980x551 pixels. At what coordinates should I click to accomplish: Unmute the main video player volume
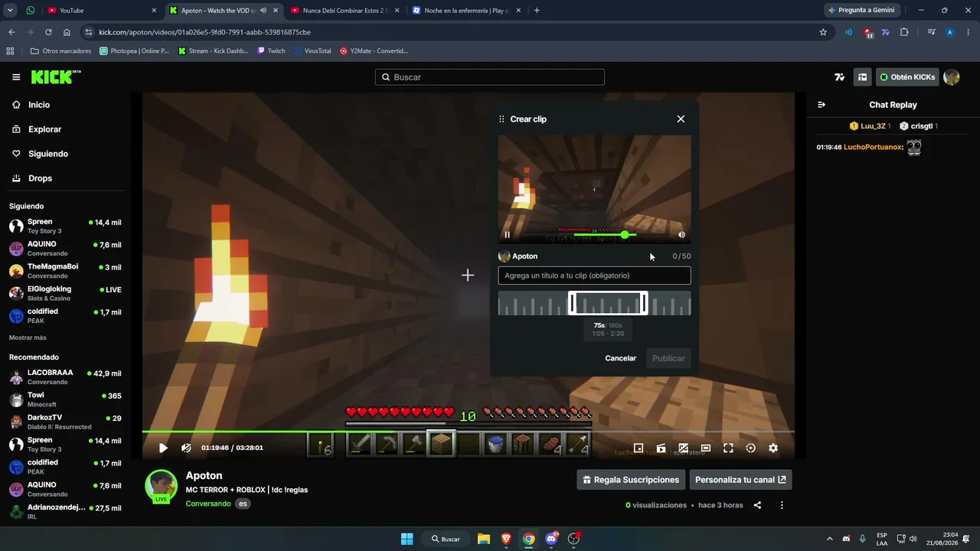[x=186, y=448]
